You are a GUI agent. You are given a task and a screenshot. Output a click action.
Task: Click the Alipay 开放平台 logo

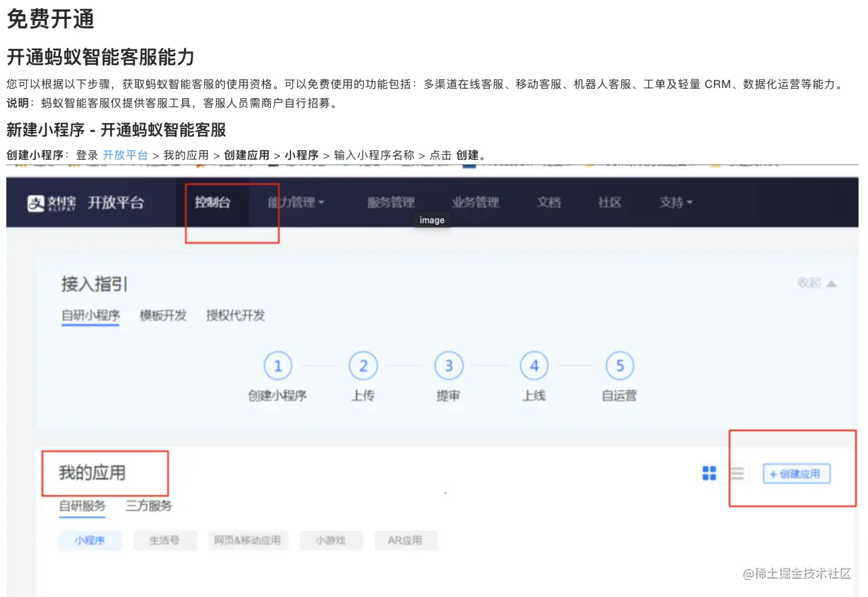pyautogui.click(x=85, y=202)
